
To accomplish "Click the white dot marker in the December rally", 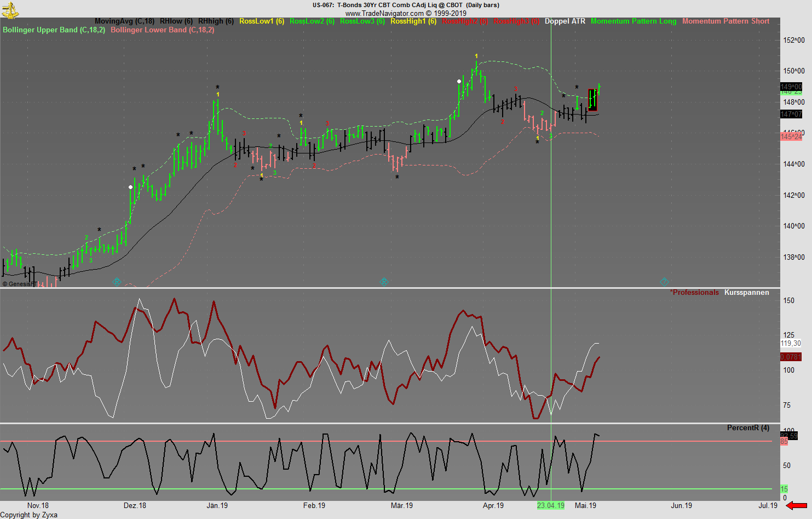I will (130, 187).
